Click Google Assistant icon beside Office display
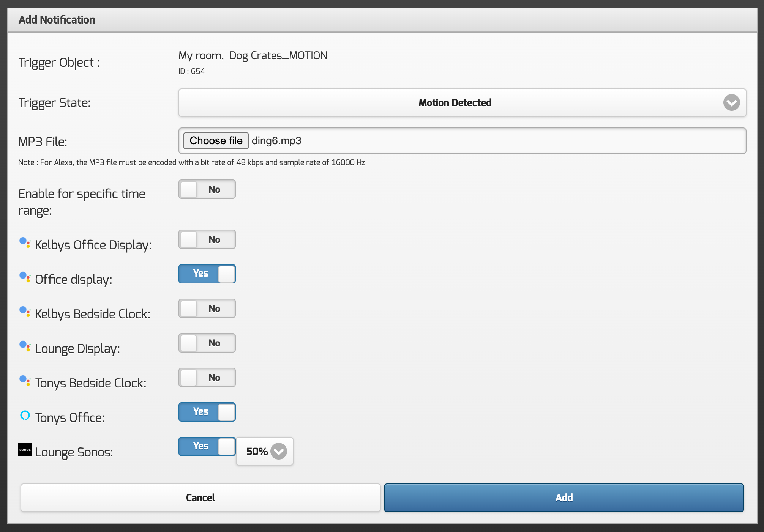Viewport: 764px width, 532px height. click(25, 277)
